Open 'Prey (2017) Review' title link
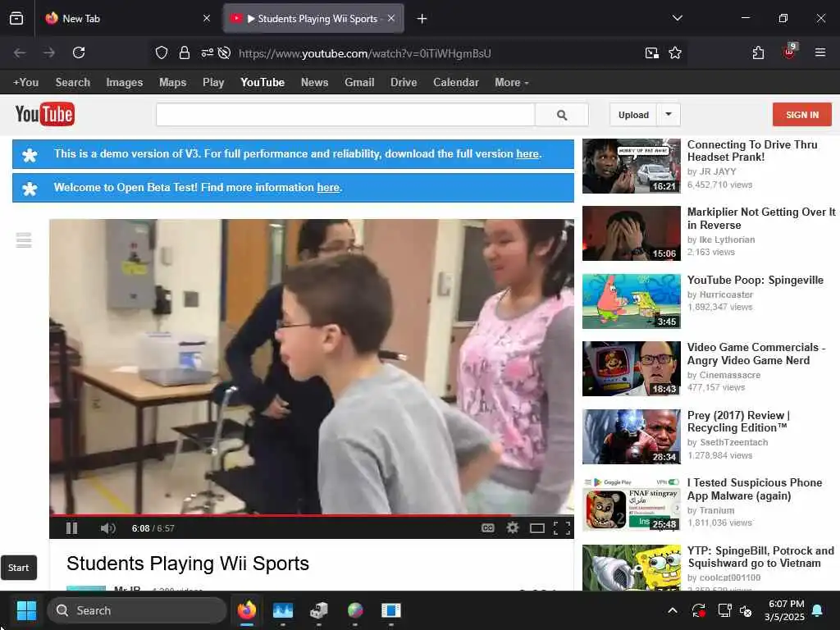This screenshot has height=630, width=840. click(x=738, y=422)
